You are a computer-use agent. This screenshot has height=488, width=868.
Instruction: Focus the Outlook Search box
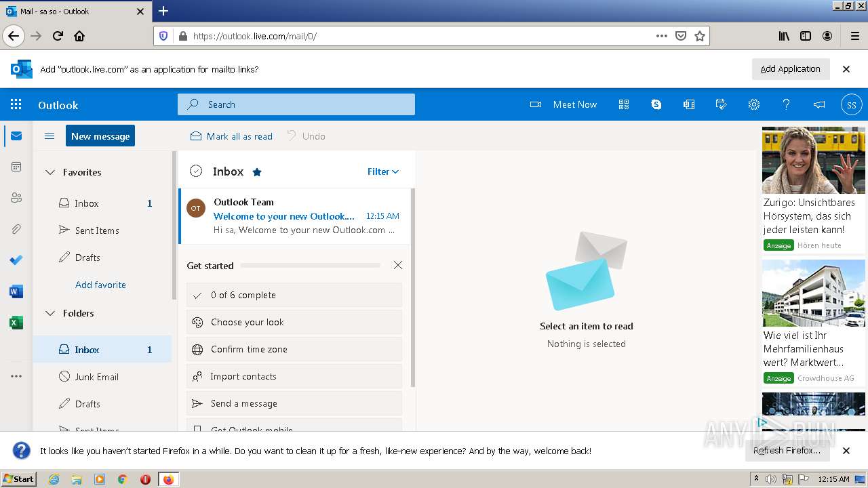coord(296,104)
